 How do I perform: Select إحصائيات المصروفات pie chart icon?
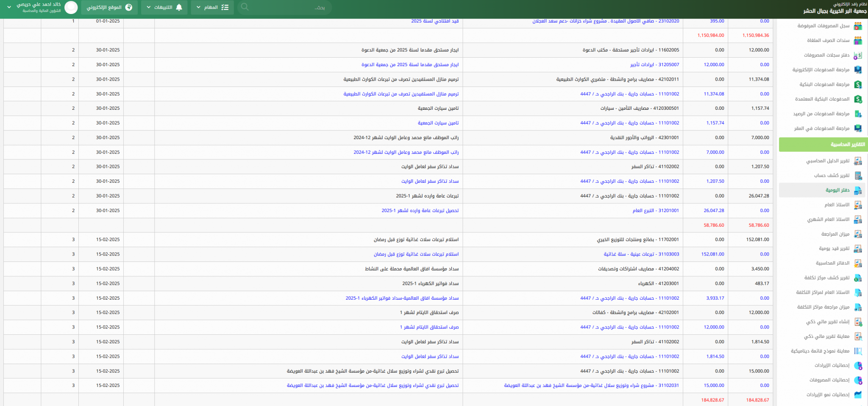coord(858,380)
